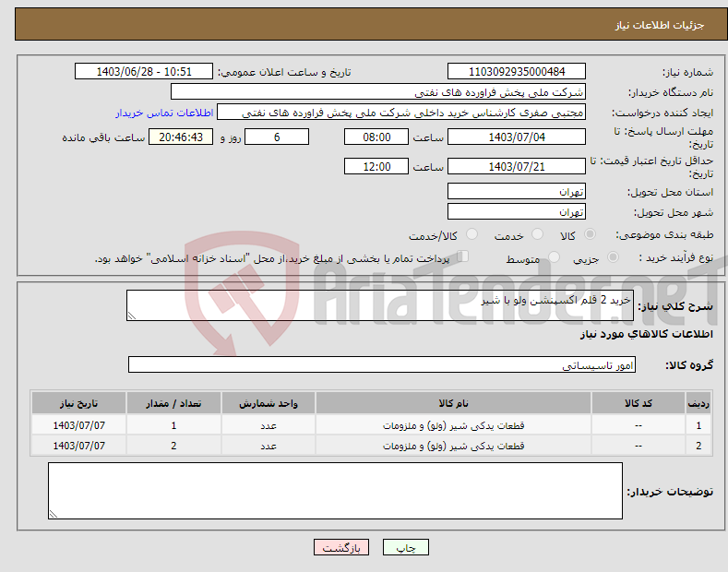Select the کالا/خدمت radio button
Screen dimensions: 728x572
(x=471, y=234)
